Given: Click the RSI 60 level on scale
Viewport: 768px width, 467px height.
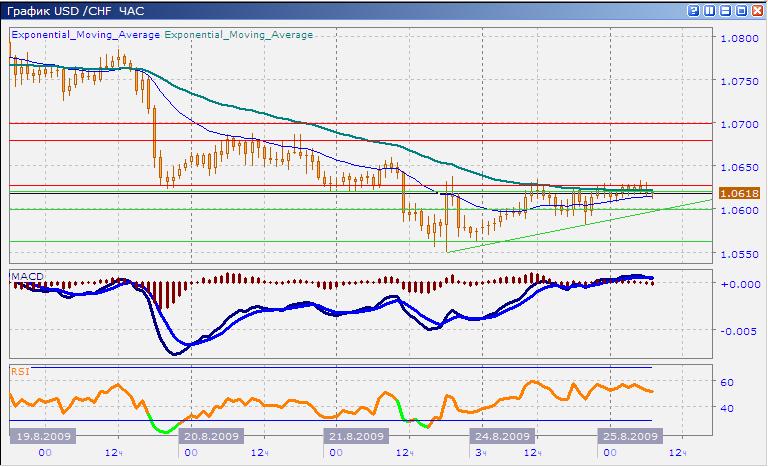Looking at the screenshot, I should click(x=729, y=383).
